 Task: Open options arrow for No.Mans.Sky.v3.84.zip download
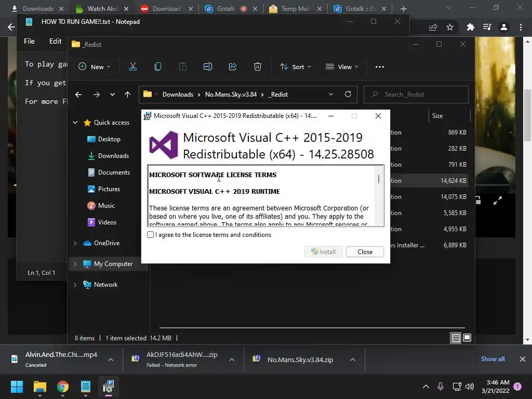[353, 360]
